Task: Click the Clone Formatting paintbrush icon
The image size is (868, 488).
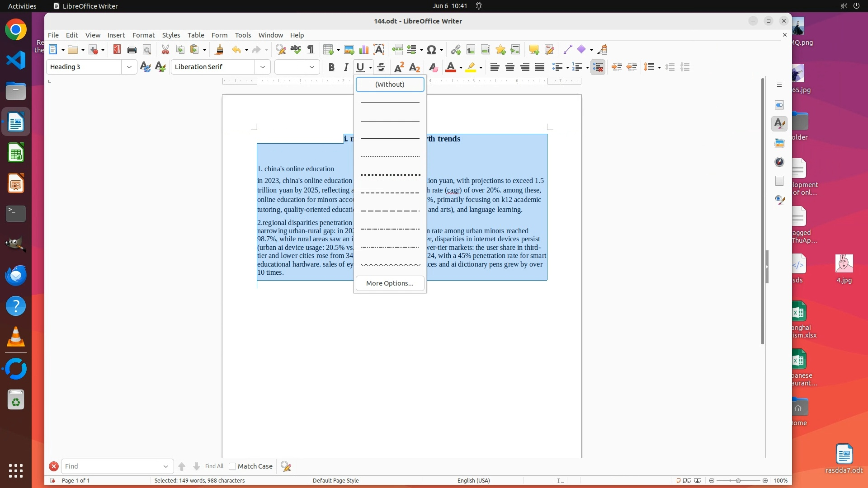Action: tap(219, 50)
